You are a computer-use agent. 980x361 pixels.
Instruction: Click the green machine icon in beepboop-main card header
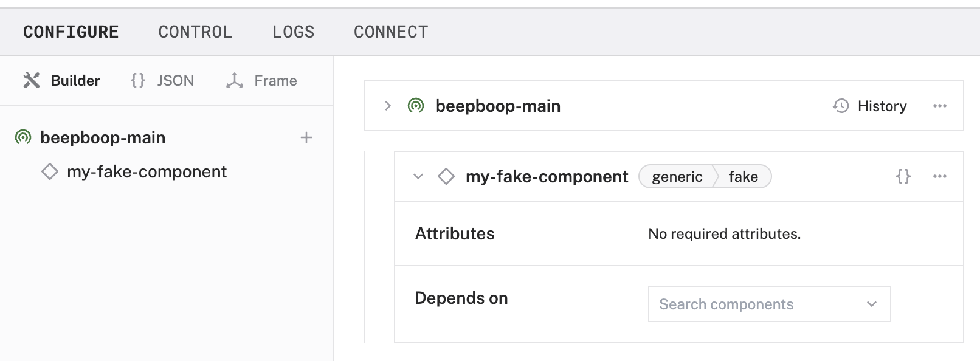click(x=416, y=106)
